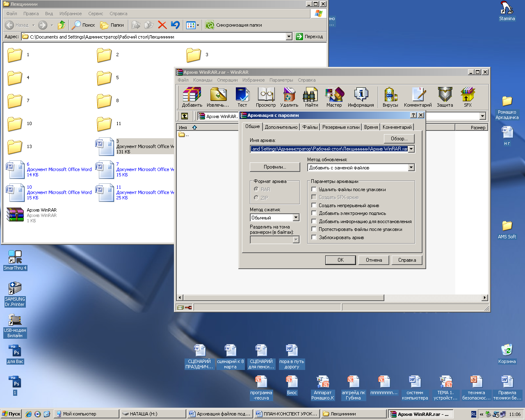The image size is (525, 420).
Task: Open the Просмотр tool in WinRAR toolbar
Action: point(266,97)
